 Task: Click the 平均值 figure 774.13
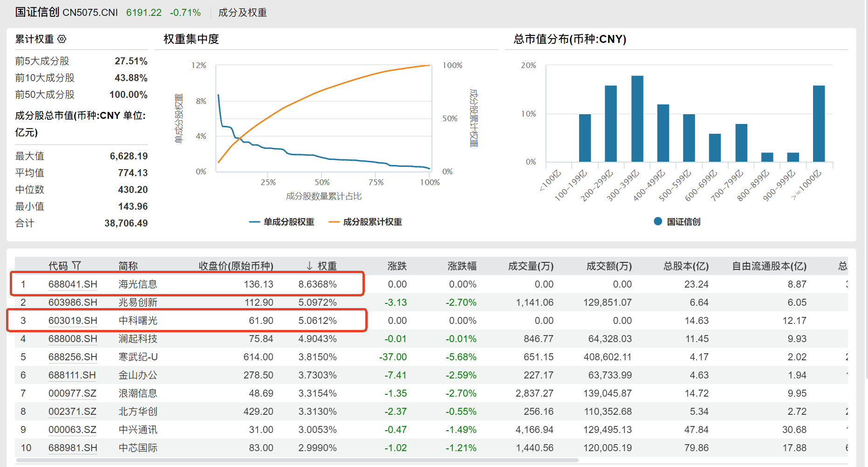[x=133, y=173]
